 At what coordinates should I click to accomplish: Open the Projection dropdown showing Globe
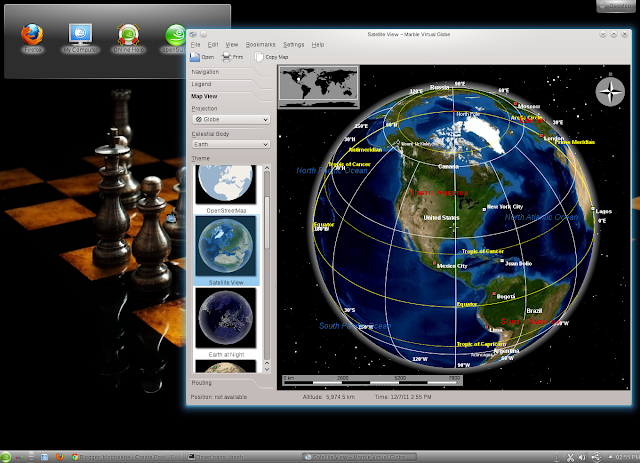231,119
